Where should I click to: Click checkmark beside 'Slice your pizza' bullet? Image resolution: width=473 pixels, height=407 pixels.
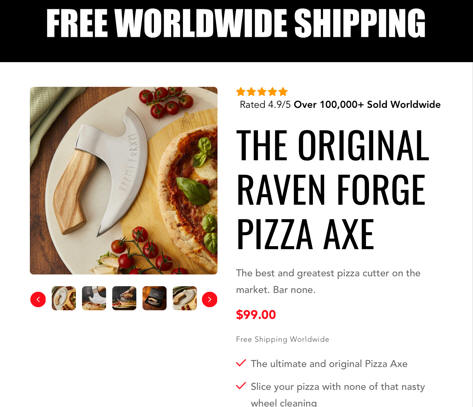coord(241,386)
